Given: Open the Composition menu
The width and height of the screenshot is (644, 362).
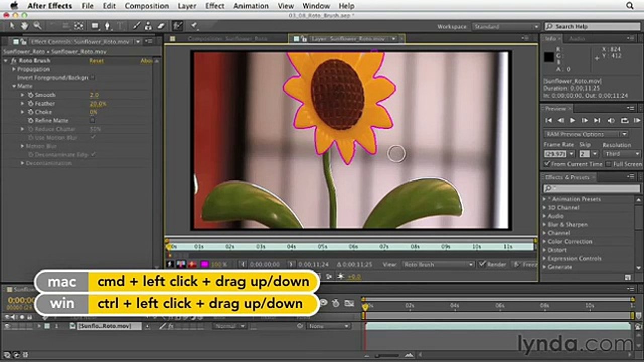Looking at the screenshot, I should click(x=146, y=6).
